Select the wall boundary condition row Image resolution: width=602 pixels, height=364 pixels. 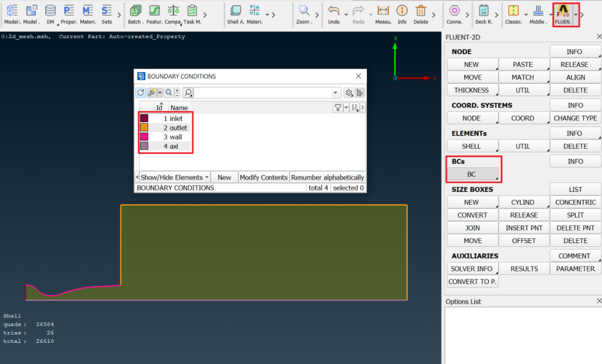click(x=166, y=137)
